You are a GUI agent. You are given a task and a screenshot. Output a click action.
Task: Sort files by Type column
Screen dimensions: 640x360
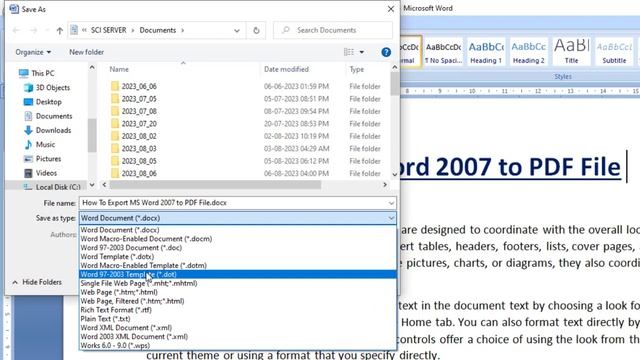pos(356,69)
